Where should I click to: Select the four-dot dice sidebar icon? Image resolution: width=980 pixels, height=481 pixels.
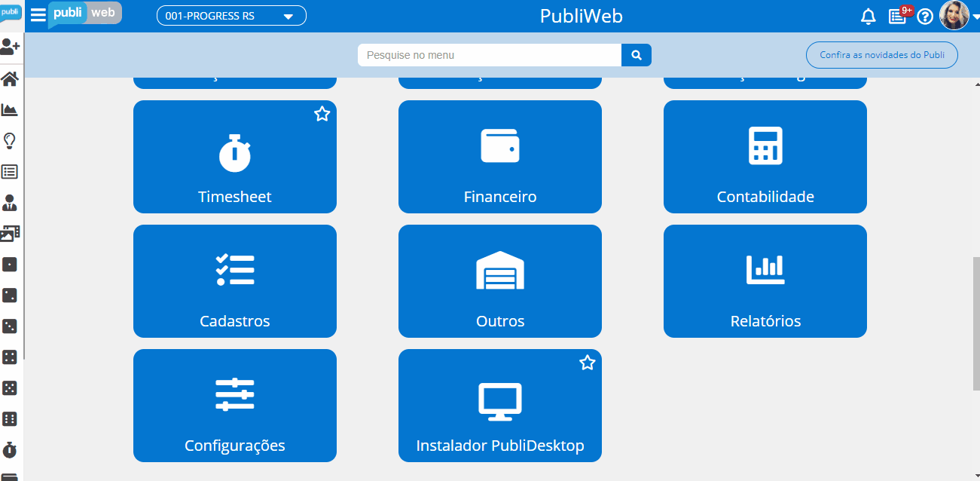10,357
